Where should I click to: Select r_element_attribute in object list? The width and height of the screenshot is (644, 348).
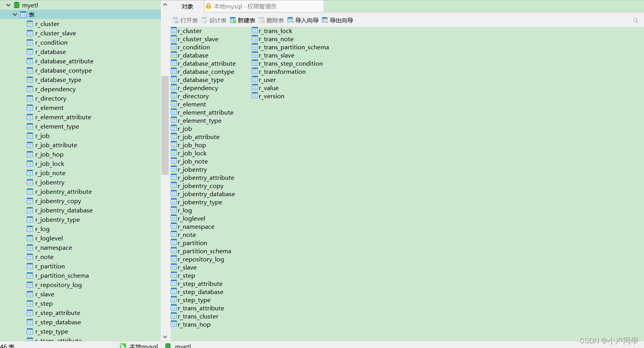click(x=206, y=113)
